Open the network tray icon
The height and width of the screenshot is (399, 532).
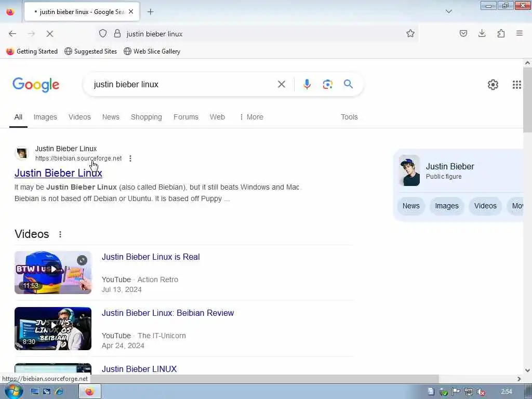click(468, 392)
